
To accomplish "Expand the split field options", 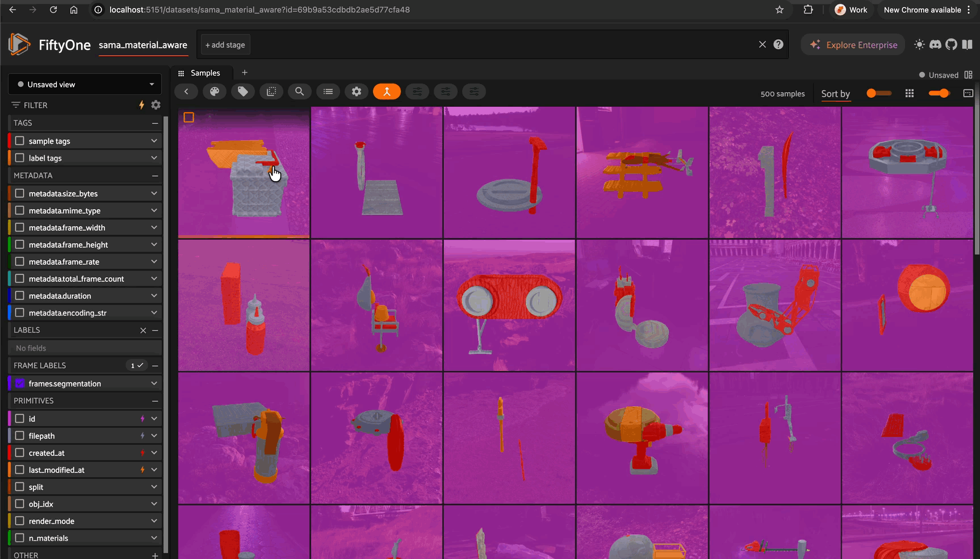I will coord(154,487).
